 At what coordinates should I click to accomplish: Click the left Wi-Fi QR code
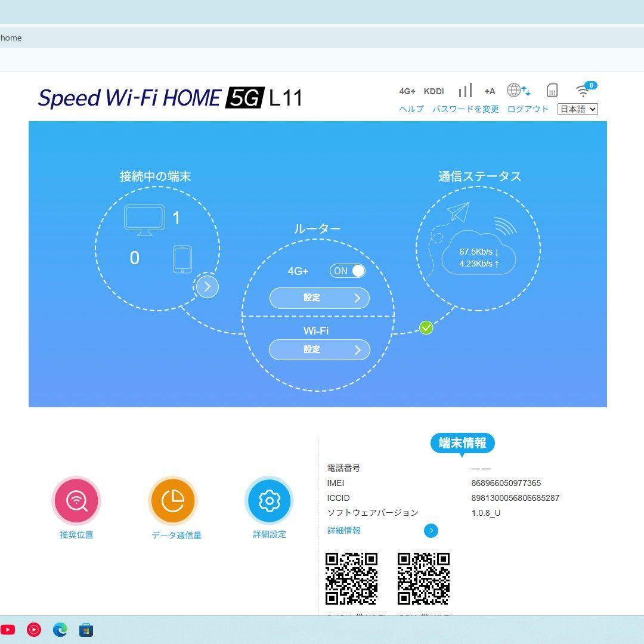(352, 578)
